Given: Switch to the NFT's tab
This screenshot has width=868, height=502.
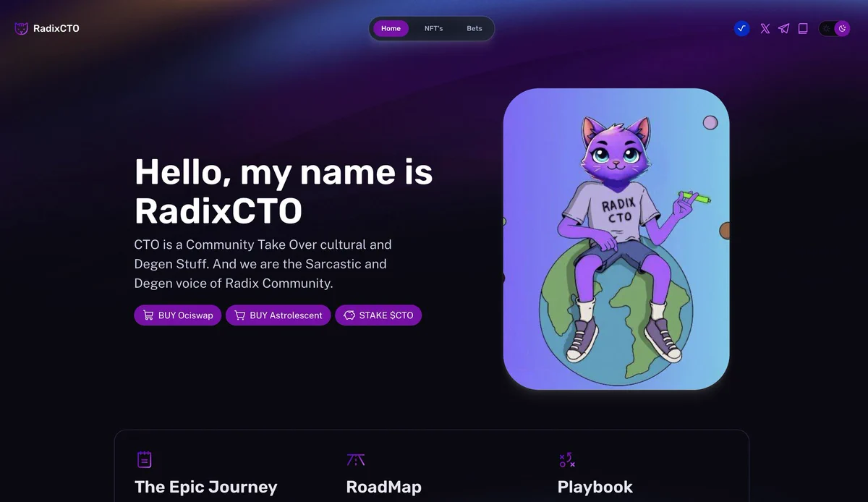Looking at the screenshot, I should point(433,28).
